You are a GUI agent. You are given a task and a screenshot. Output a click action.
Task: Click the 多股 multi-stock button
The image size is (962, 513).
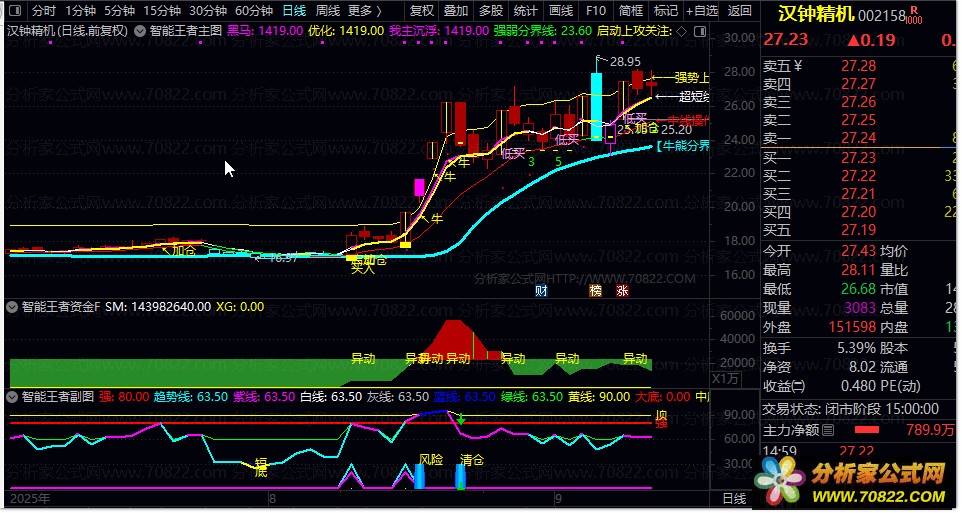491,10
